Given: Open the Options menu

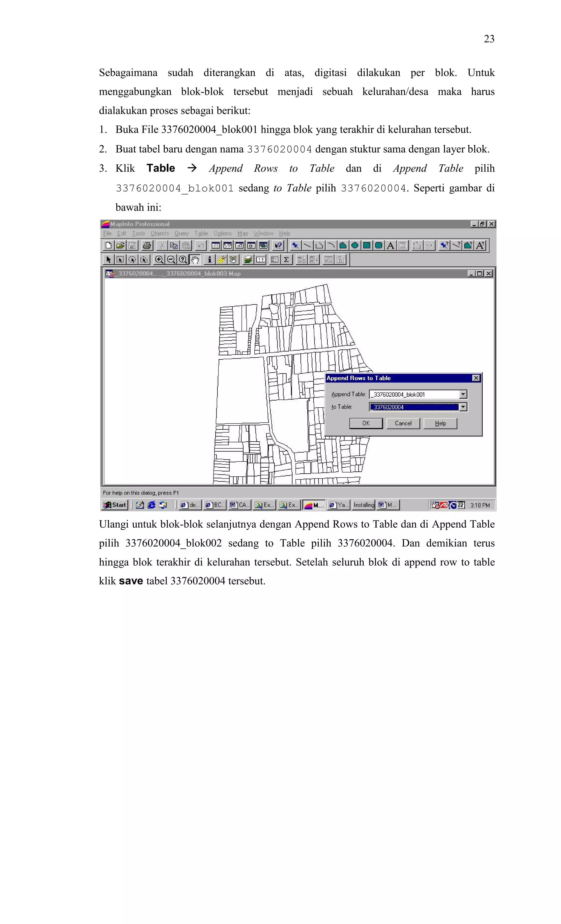Looking at the screenshot, I should 223,233.
